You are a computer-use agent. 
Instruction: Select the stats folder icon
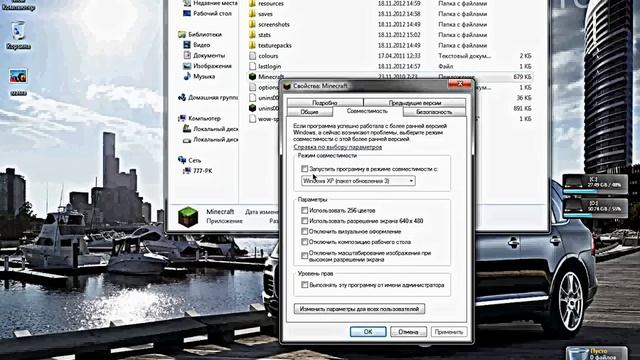click(252, 35)
